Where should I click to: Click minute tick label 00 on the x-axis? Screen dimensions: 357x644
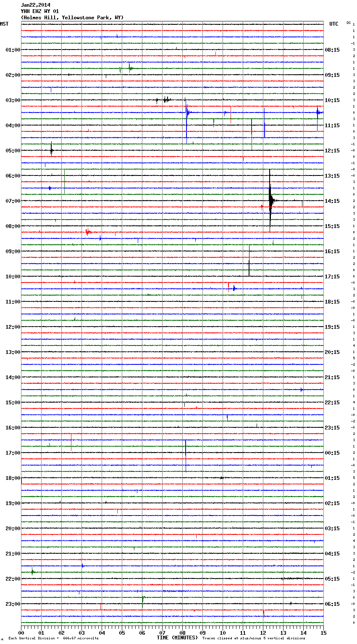(21, 633)
